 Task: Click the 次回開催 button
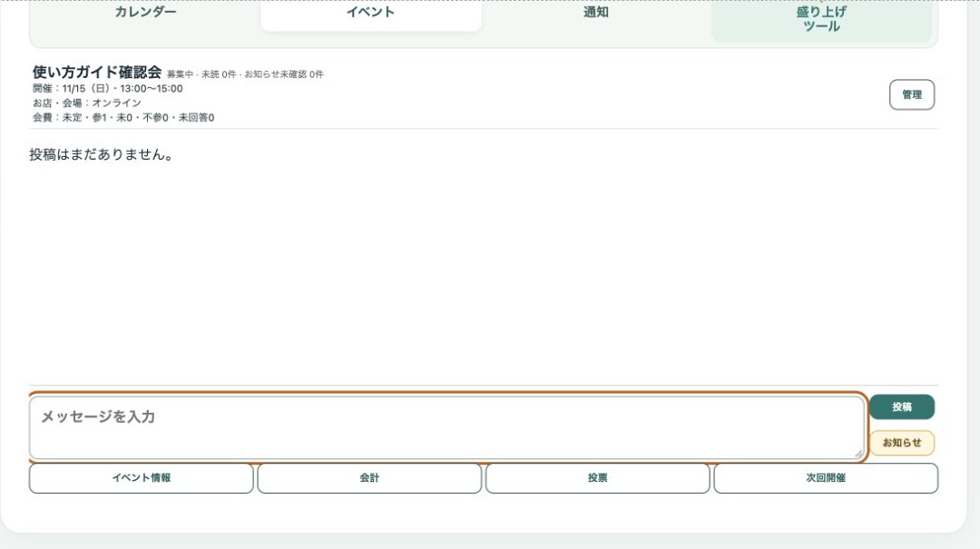coord(826,478)
